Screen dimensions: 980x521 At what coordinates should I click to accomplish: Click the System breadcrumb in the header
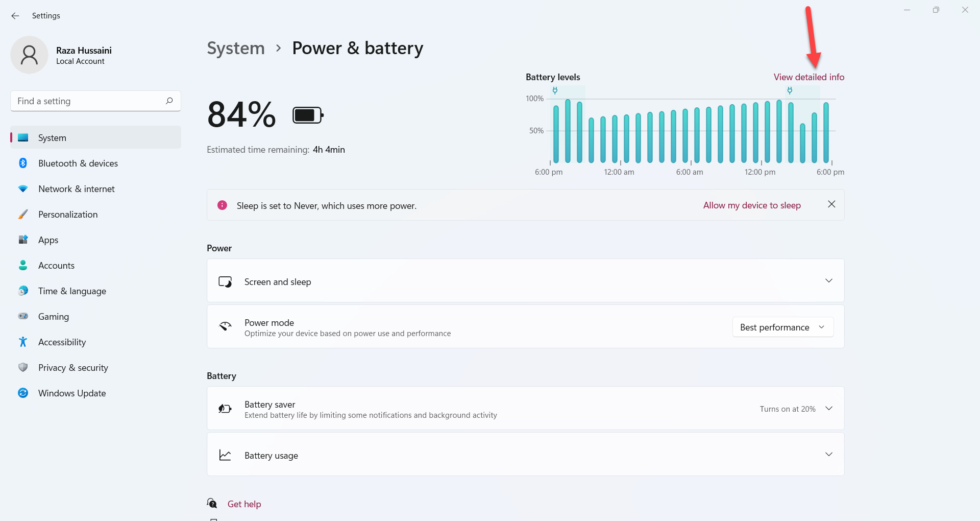point(236,49)
